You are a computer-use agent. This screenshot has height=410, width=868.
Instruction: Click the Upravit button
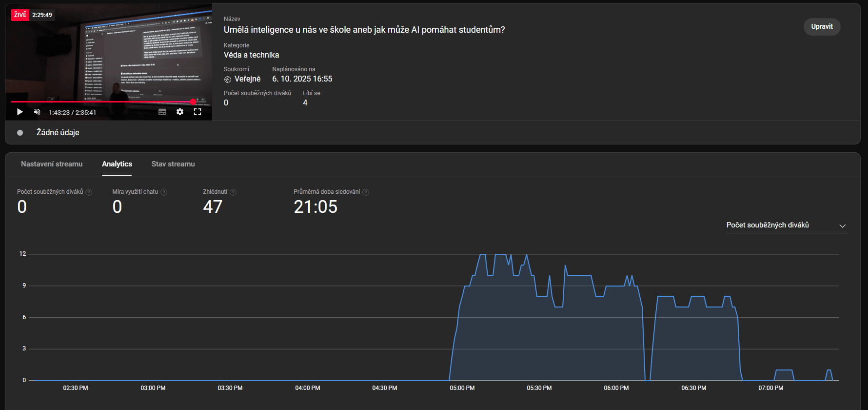click(x=822, y=27)
